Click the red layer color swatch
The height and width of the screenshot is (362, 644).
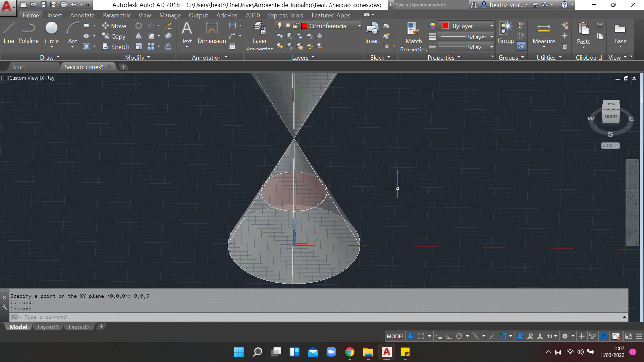coord(304,26)
